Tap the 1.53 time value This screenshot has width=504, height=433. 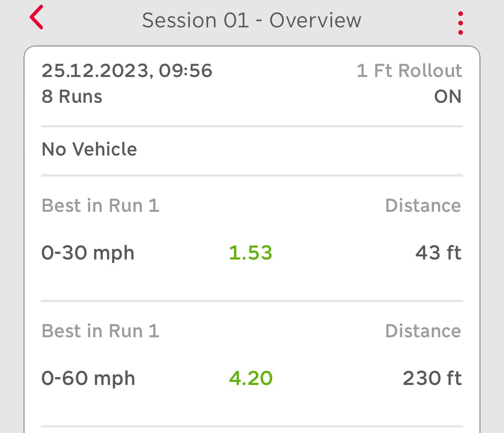250,253
